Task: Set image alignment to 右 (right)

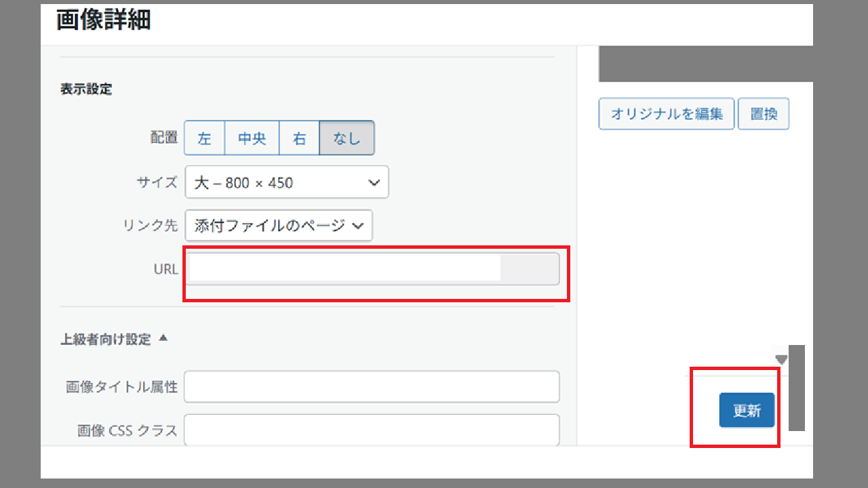Action: pos(299,138)
